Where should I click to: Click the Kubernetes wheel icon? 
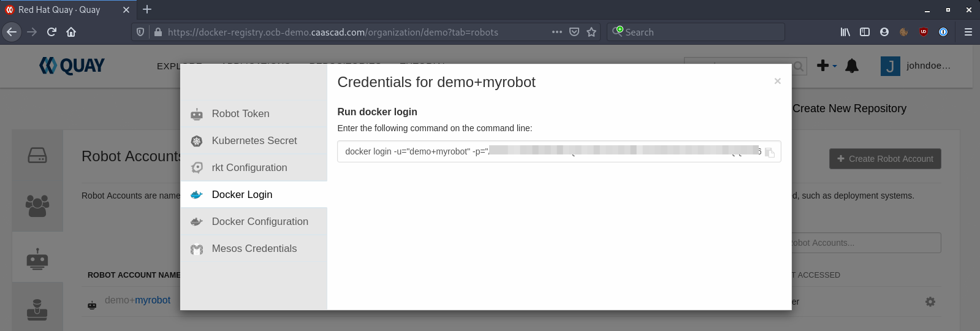coord(197,141)
